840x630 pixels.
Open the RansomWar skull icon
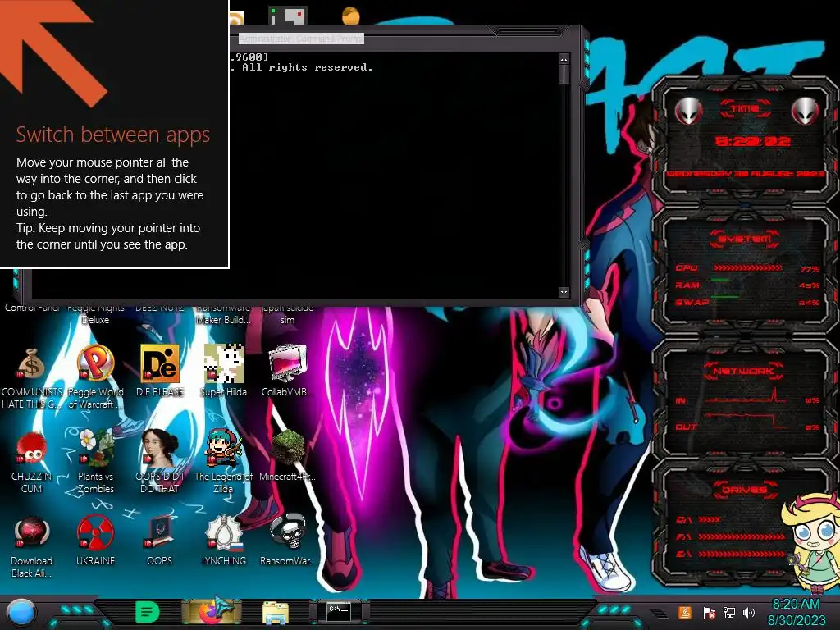point(288,532)
